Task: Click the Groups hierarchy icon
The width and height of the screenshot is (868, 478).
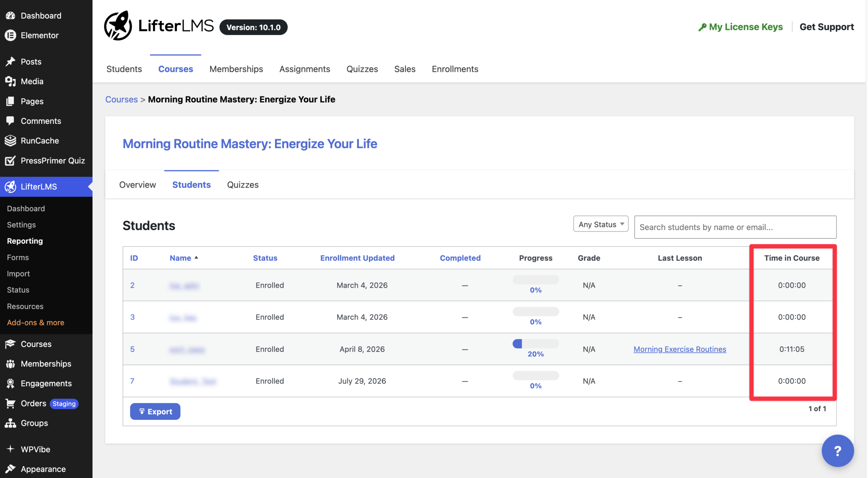Action: click(x=11, y=423)
